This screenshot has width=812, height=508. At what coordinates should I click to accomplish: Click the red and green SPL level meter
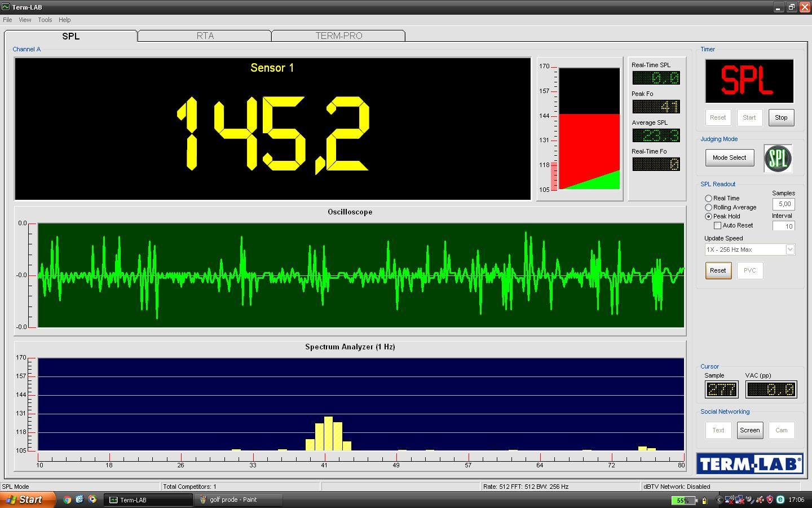pos(589,129)
